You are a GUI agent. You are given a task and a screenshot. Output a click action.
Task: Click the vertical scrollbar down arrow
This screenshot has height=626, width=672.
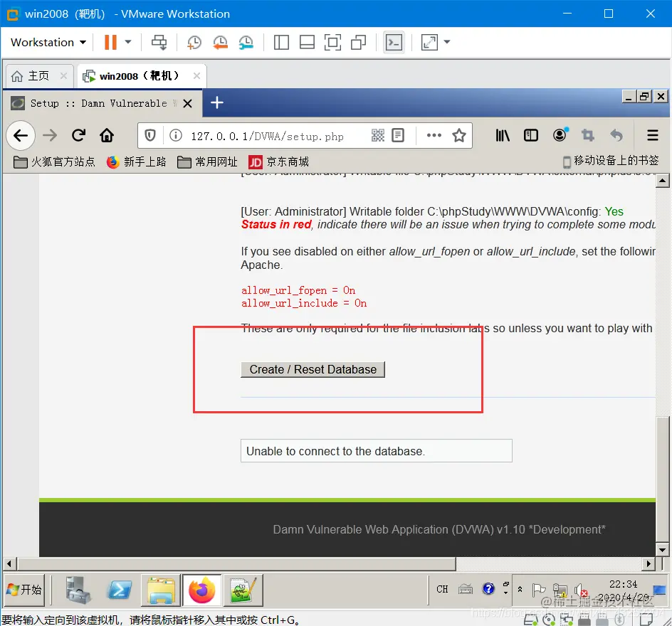[x=663, y=550]
